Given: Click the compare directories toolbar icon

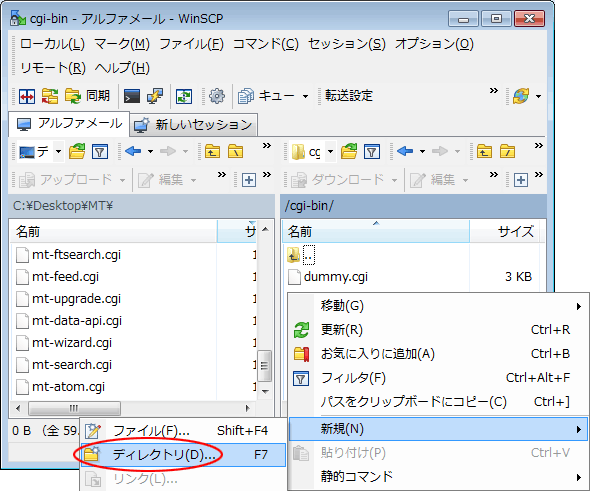Looking at the screenshot, I should click(27, 96).
